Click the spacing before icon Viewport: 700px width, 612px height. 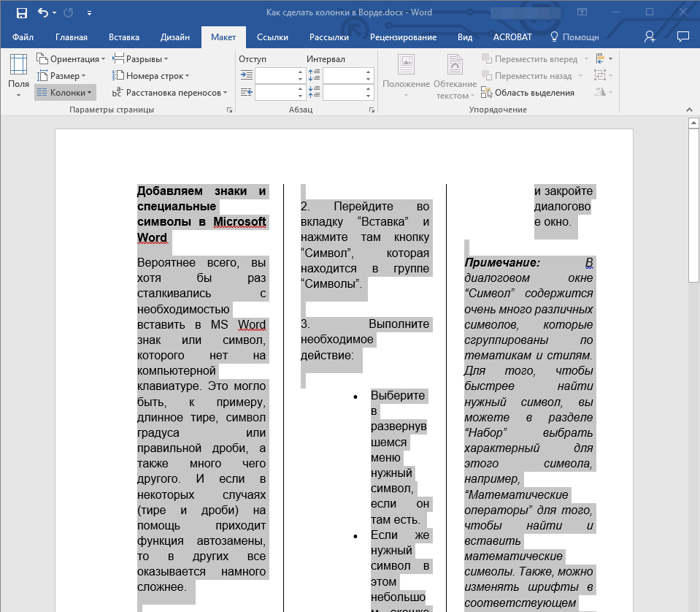click(x=315, y=75)
